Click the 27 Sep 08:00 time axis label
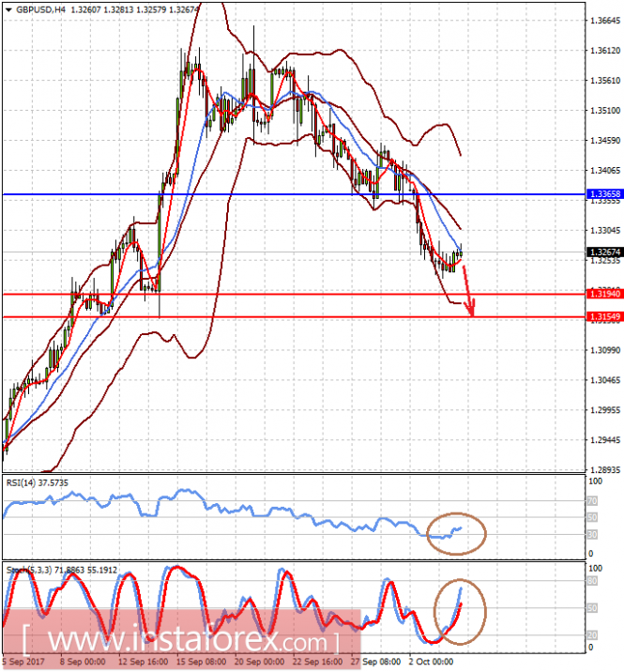 click(x=376, y=662)
